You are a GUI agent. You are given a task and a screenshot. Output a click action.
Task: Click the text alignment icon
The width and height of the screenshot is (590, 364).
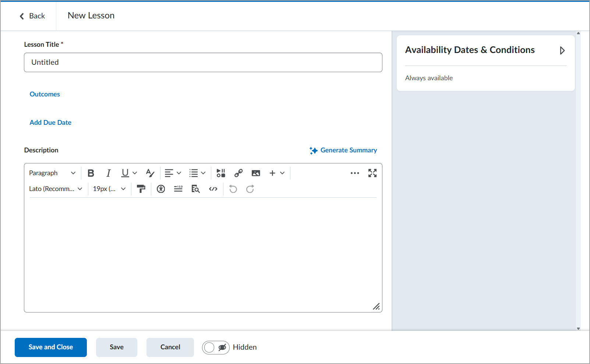169,173
